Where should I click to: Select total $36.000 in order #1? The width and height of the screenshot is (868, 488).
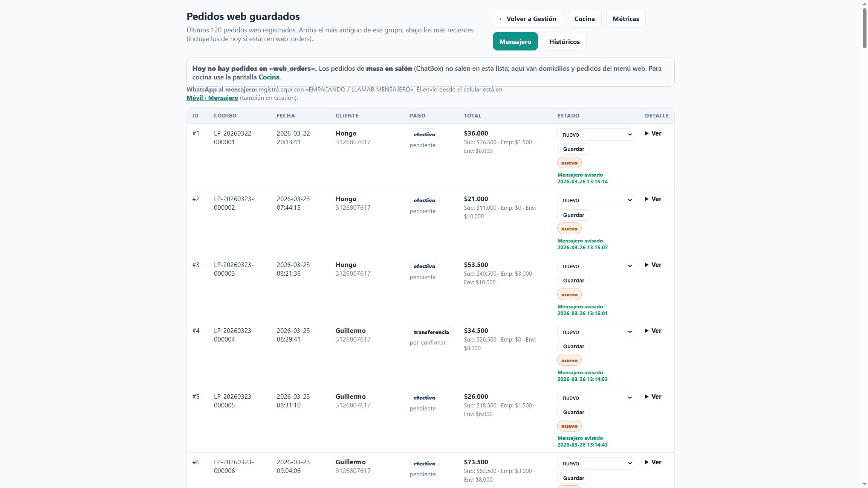[x=476, y=133]
